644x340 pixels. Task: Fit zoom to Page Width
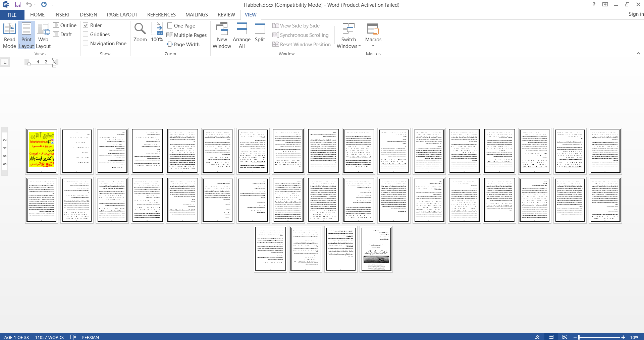183,45
